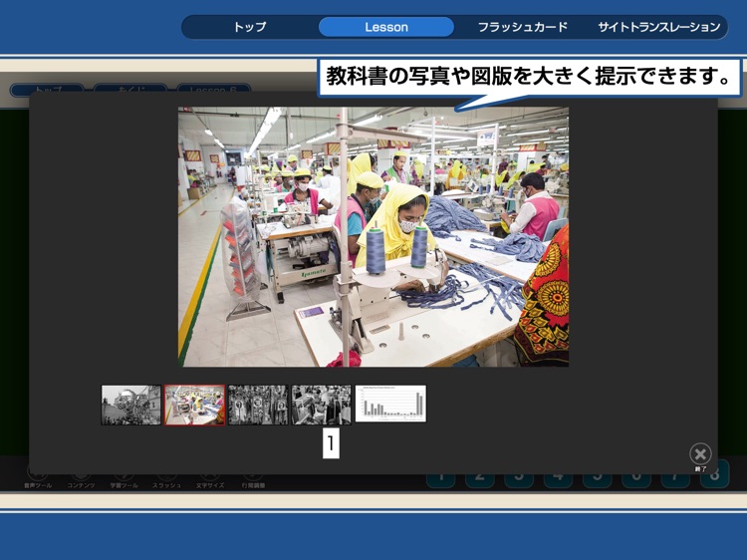Select the Lesson tab
747x560 pixels.
click(x=386, y=27)
